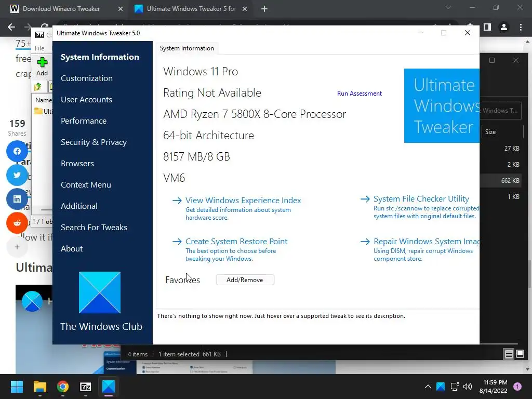Image resolution: width=532 pixels, height=399 pixels.
Task: Click the browser back arrow
Action: 11,27
